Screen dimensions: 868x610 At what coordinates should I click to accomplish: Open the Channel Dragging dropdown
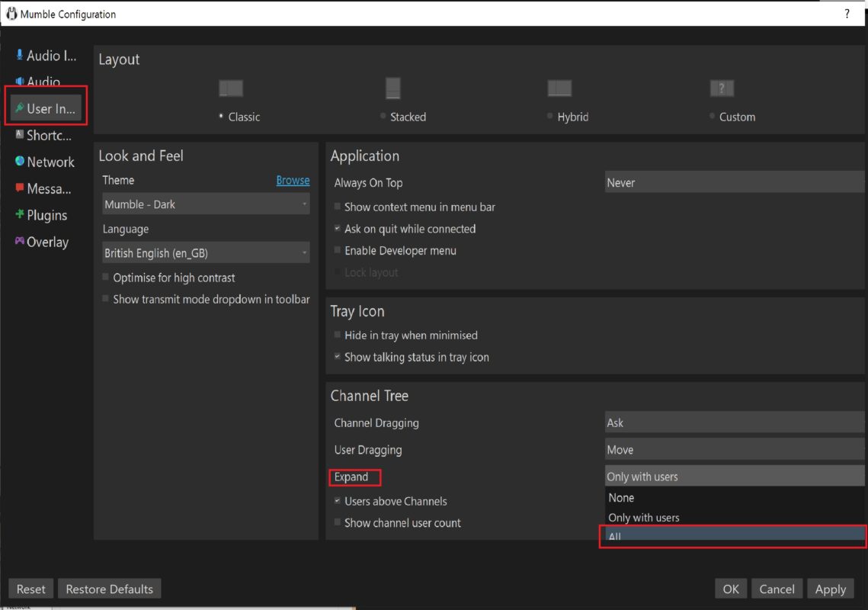(x=735, y=422)
